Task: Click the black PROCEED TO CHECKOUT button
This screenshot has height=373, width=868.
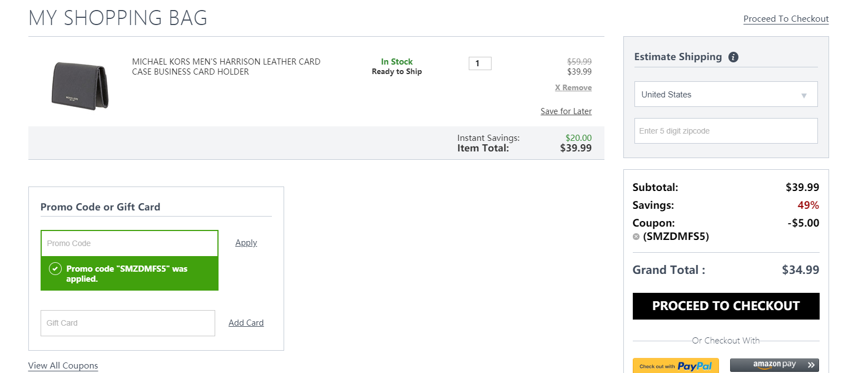Action: pyautogui.click(x=726, y=306)
